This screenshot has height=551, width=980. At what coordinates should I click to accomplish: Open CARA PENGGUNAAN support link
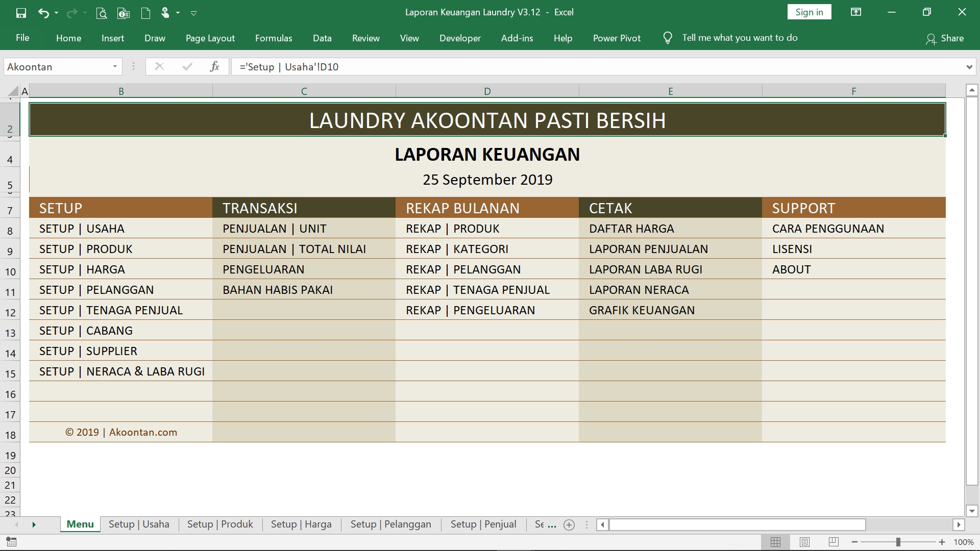(x=828, y=229)
